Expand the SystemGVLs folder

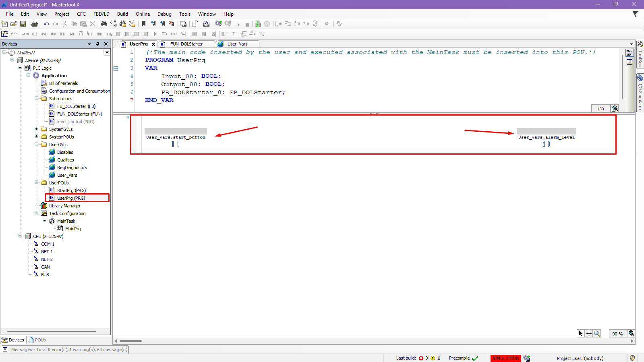(x=37, y=129)
